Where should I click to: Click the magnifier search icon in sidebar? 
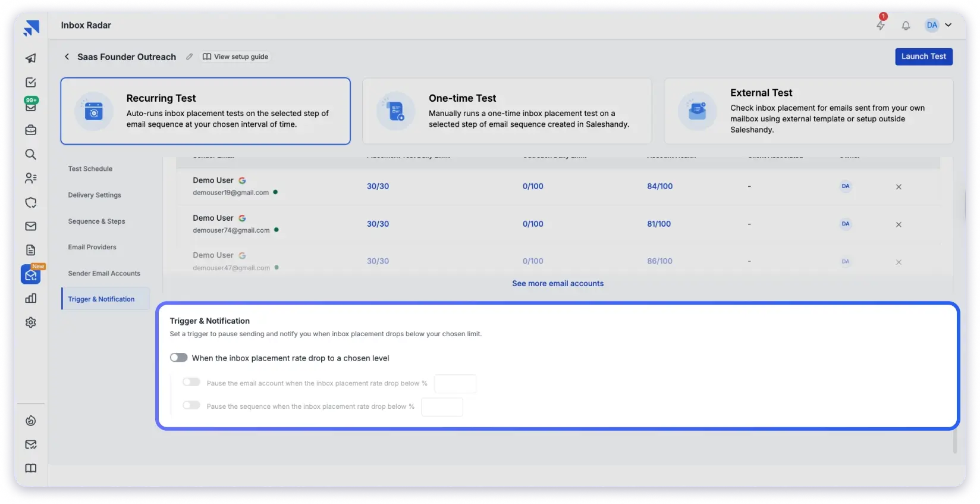31,155
